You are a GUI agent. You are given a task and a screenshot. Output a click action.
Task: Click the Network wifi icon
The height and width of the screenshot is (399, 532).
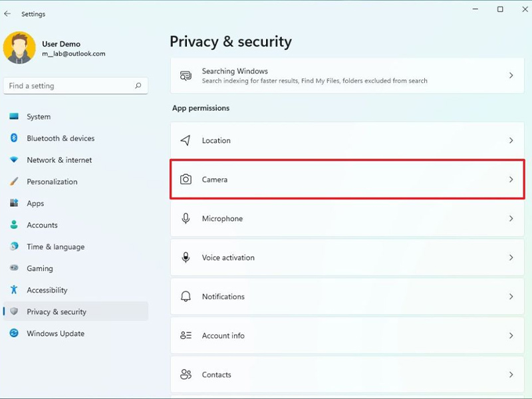tap(14, 160)
